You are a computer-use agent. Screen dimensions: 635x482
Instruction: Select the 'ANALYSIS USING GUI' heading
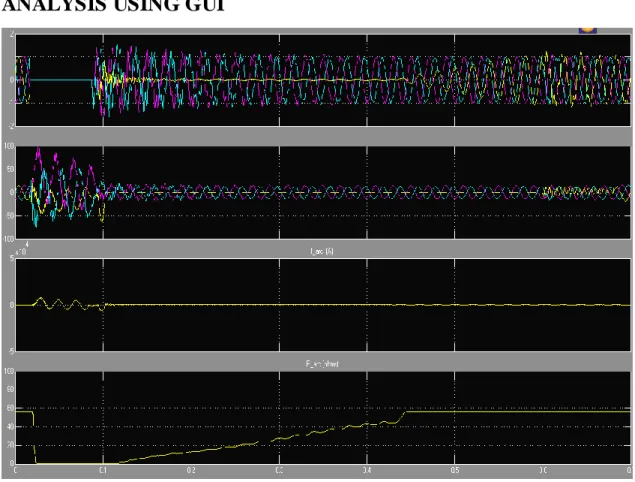(113, 6)
